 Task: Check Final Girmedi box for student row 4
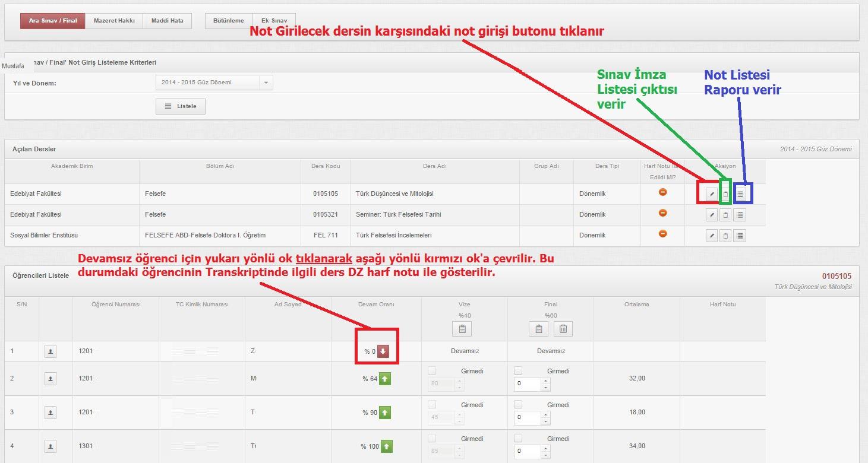tap(518, 438)
